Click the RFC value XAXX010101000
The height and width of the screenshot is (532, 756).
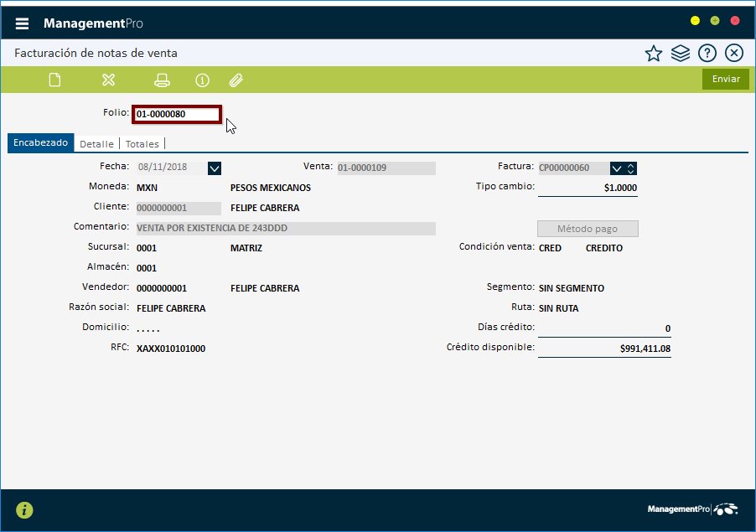pyautogui.click(x=171, y=349)
